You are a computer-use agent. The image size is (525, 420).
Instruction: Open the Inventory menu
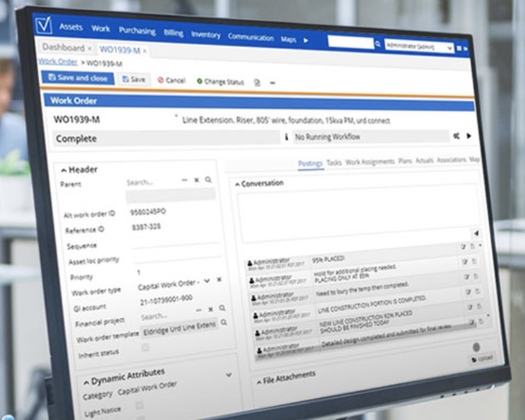pyautogui.click(x=206, y=34)
